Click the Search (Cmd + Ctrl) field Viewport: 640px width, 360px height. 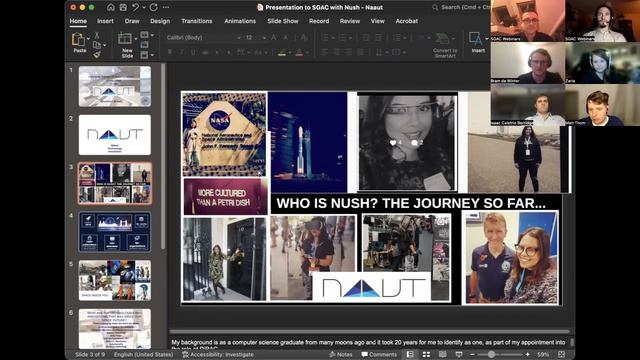461,7
